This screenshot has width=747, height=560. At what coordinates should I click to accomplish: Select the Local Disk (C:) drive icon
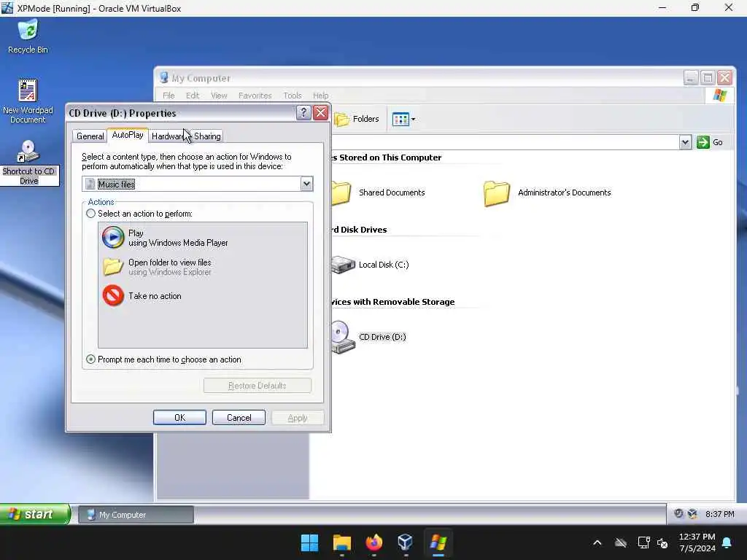[343, 265]
